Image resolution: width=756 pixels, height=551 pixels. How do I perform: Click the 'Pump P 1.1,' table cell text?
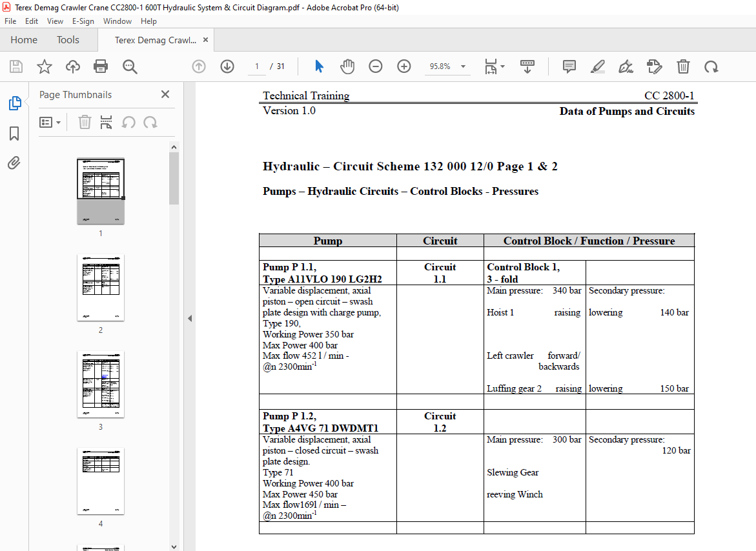point(289,267)
